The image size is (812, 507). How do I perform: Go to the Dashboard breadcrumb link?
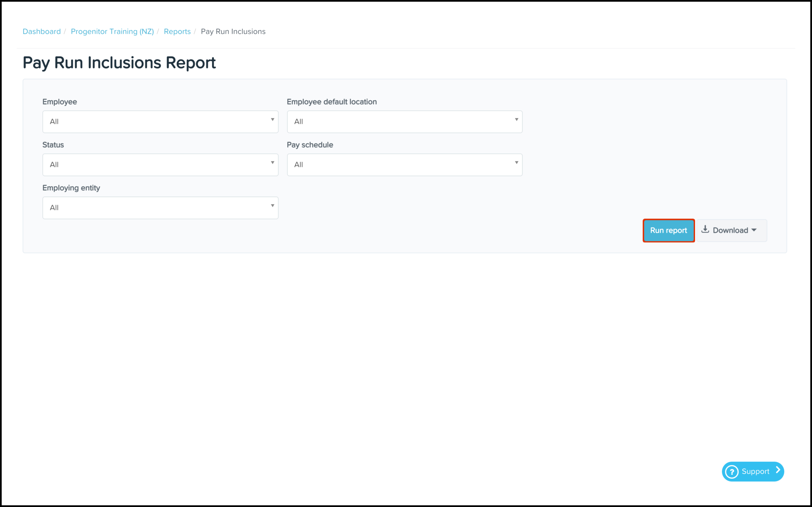[x=42, y=31]
